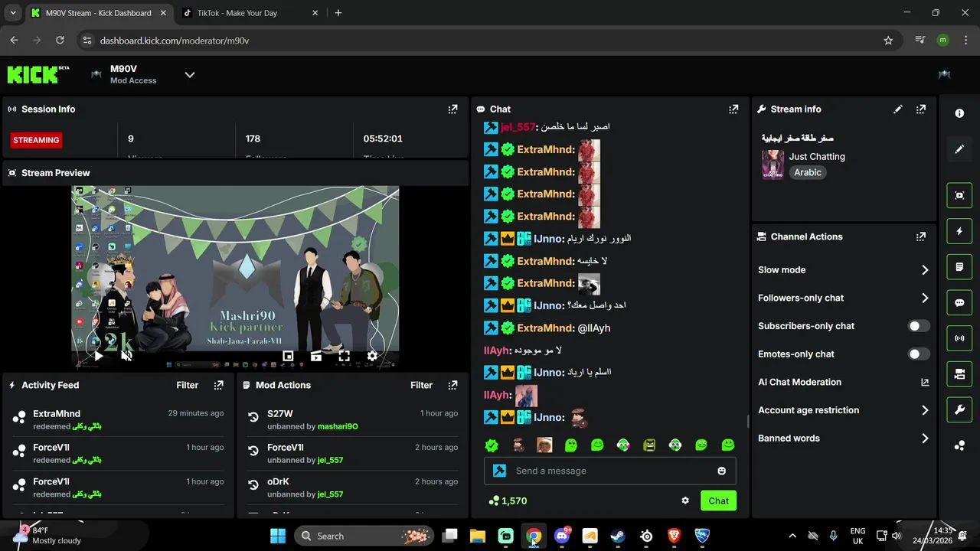Open File Explorer from the taskbar
Screen dimensions: 980x551
coord(478,536)
